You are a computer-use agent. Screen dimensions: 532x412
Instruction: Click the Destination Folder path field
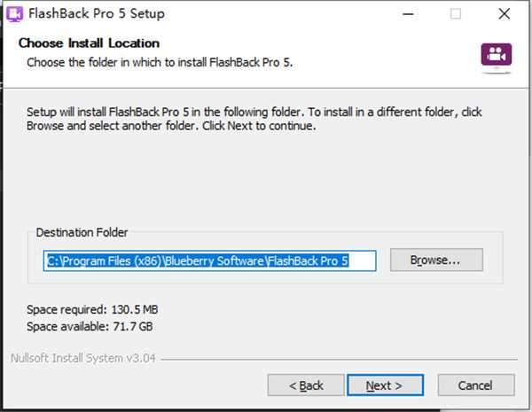coord(210,260)
